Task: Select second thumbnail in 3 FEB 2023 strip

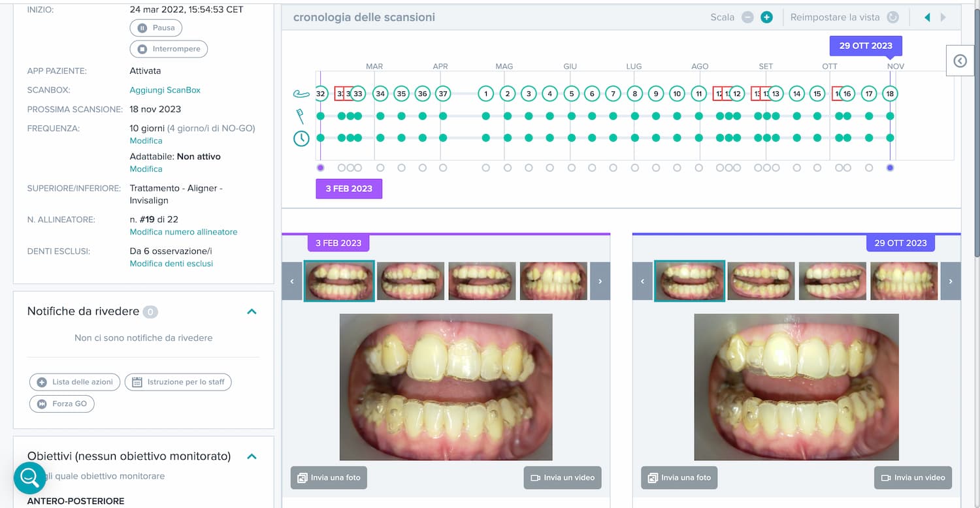Action: [410, 281]
